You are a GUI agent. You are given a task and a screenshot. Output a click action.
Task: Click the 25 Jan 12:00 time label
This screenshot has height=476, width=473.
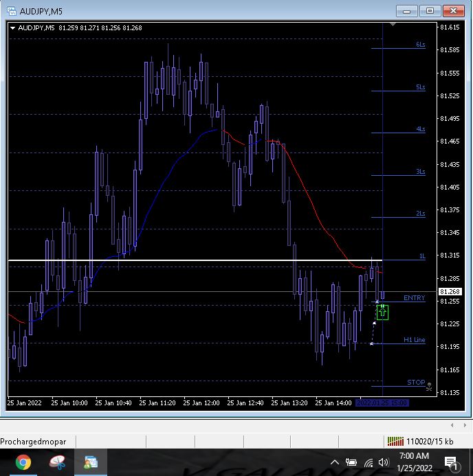point(201,403)
